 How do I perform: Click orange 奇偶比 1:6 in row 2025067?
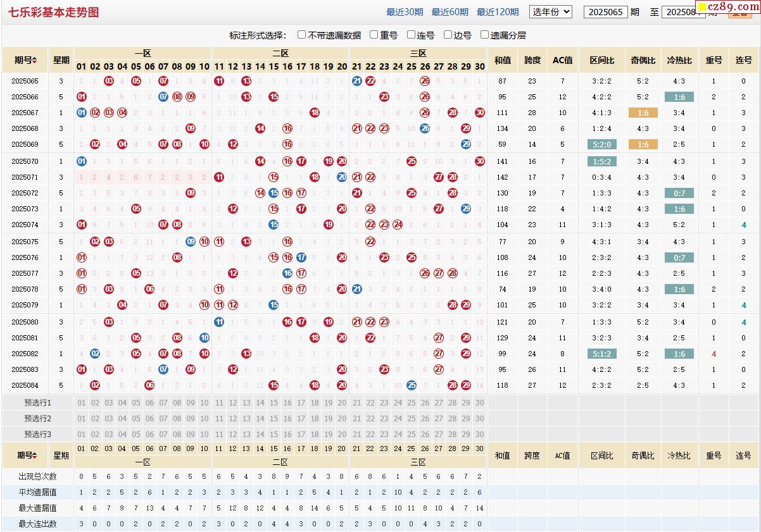coord(643,113)
